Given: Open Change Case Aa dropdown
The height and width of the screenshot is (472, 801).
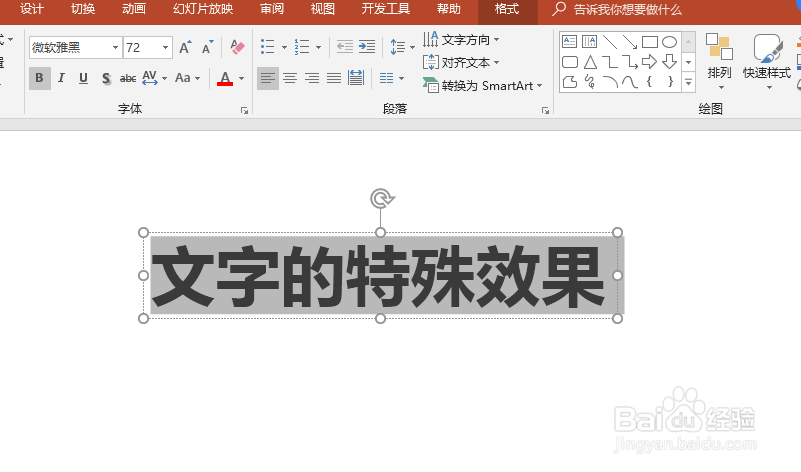Looking at the screenshot, I should pyautogui.click(x=187, y=78).
